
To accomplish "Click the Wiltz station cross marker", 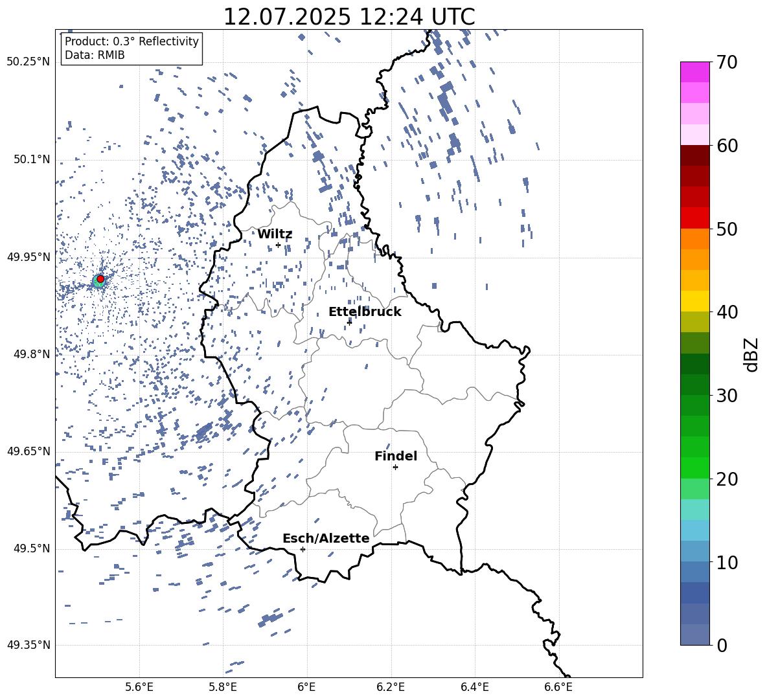I will tap(279, 245).
